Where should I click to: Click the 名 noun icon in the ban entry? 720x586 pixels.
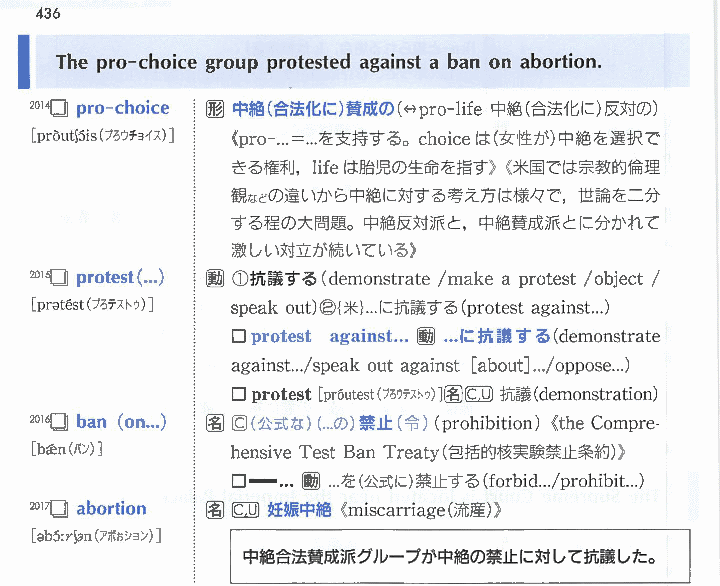(x=214, y=424)
